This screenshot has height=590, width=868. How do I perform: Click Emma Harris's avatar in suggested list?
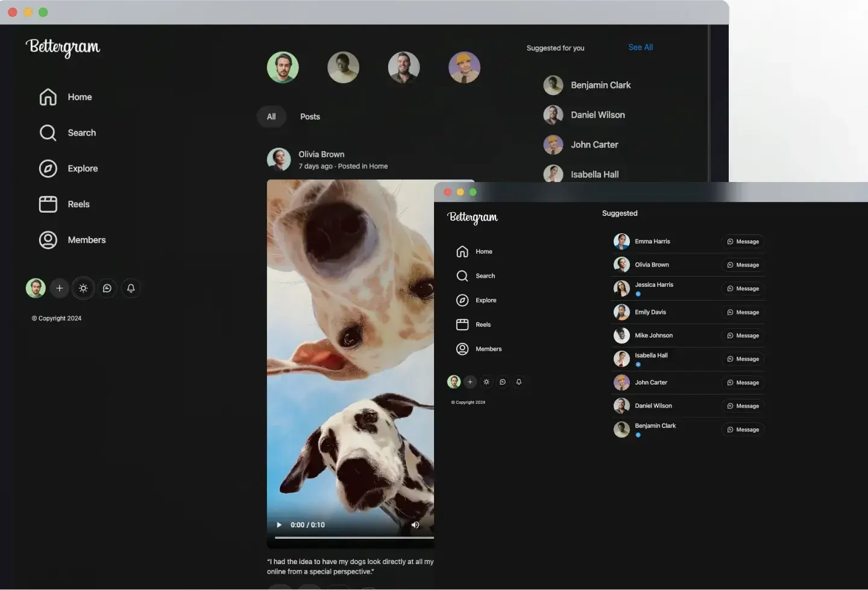(621, 242)
